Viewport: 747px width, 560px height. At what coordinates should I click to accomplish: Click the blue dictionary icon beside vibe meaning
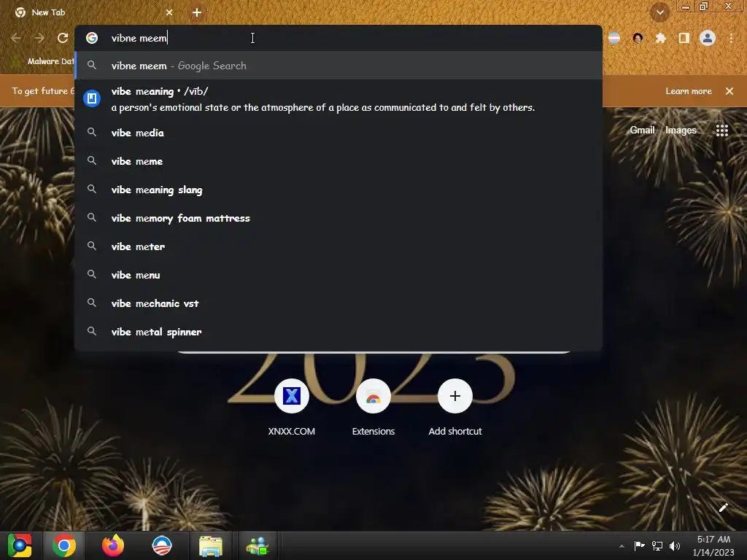(92, 98)
